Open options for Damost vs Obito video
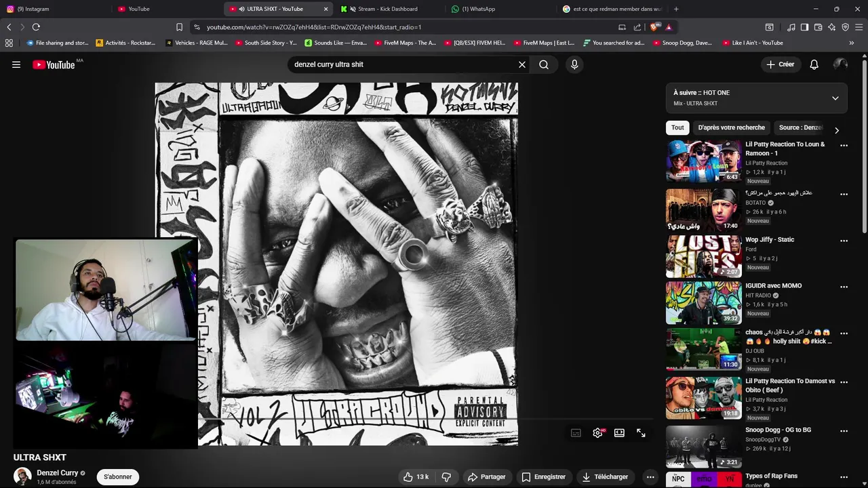This screenshot has width=868, height=488. [844, 382]
